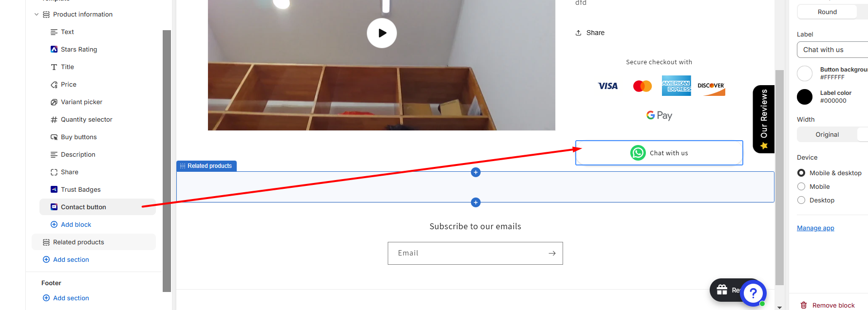This screenshot has width=868, height=310.
Task: Click the WhatsApp icon in chat button
Action: click(638, 153)
